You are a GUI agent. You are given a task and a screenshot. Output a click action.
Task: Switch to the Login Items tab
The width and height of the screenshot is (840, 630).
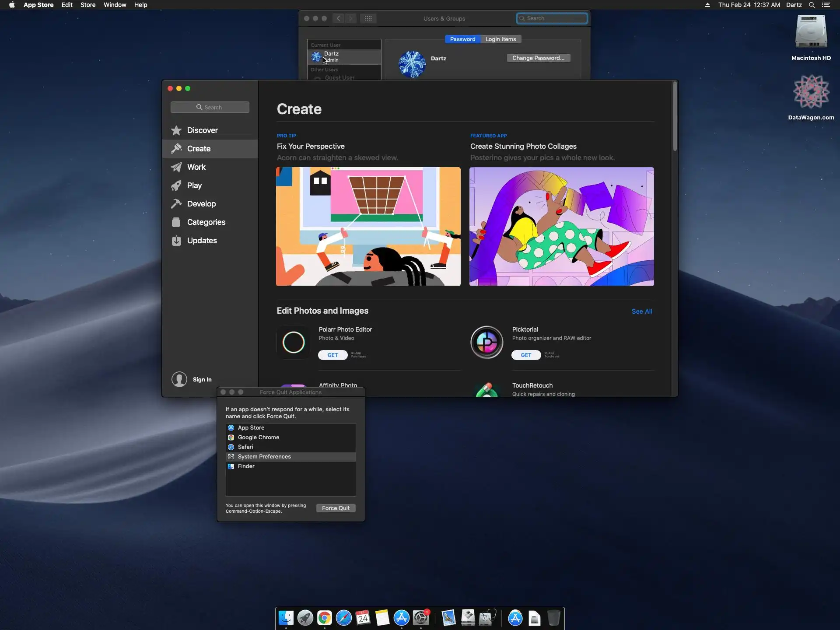pyautogui.click(x=500, y=39)
